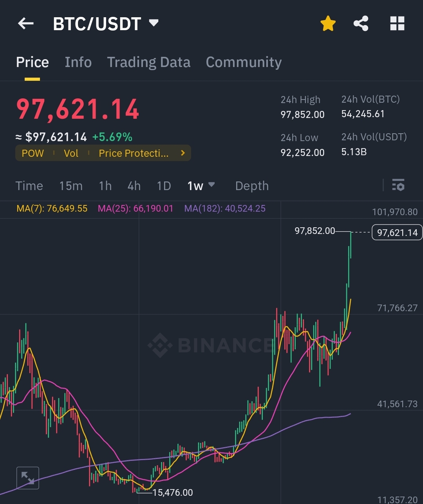Tap the POW tag
This screenshot has height=504, width=423.
point(33,153)
